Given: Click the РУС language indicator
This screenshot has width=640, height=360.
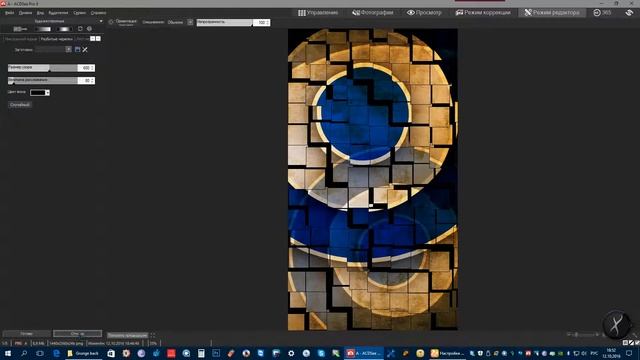Looking at the screenshot, I should [594, 353].
